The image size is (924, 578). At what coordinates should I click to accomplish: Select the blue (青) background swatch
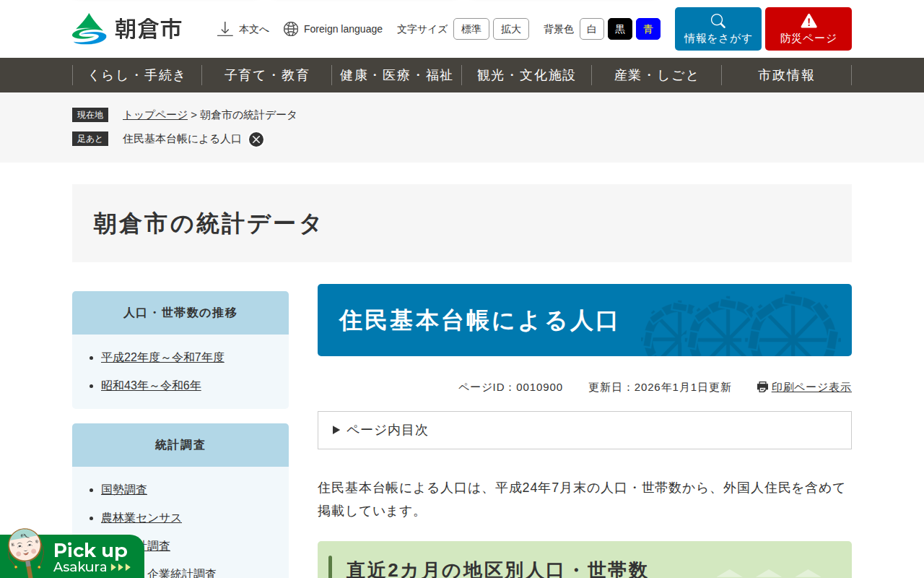click(648, 29)
